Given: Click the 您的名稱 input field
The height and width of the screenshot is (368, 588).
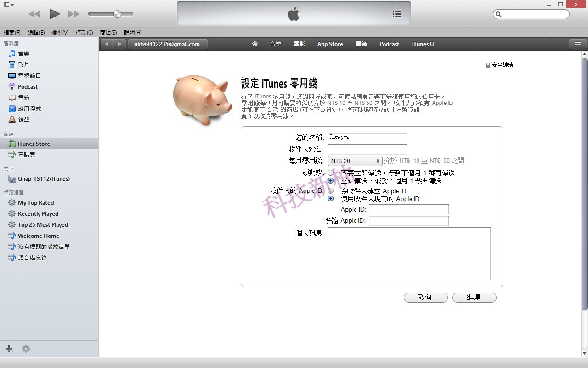Looking at the screenshot, I should pos(367,138).
